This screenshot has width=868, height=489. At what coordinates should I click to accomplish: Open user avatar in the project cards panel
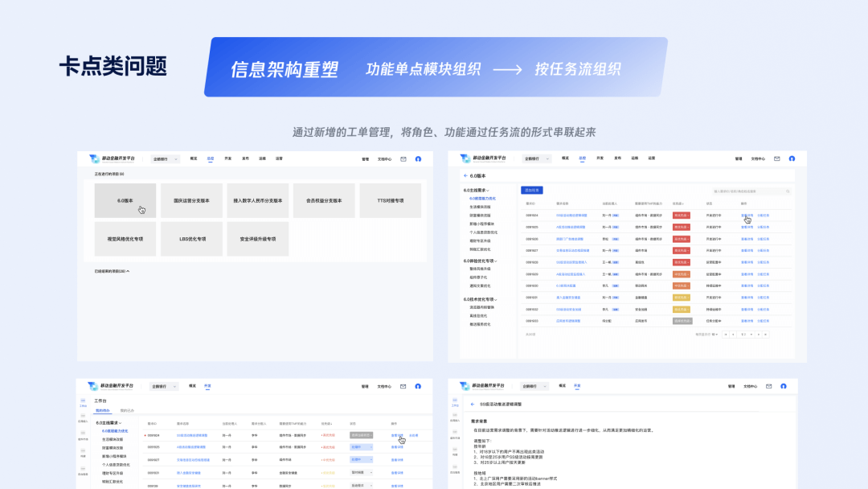[x=418, y=159]
